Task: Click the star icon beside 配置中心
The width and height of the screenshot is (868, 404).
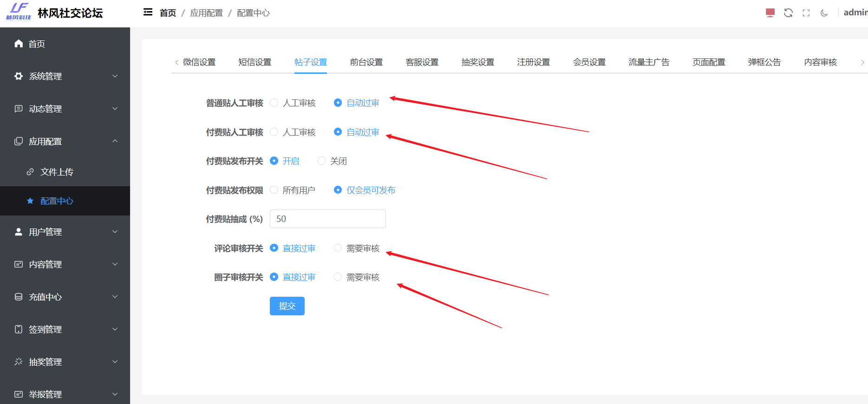Action: (30, 201)
